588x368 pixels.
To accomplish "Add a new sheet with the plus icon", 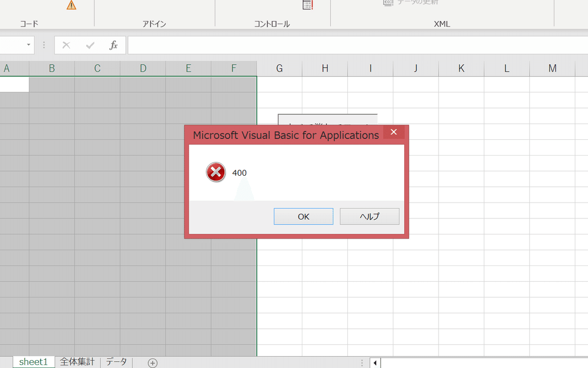I will coord(153,363).
